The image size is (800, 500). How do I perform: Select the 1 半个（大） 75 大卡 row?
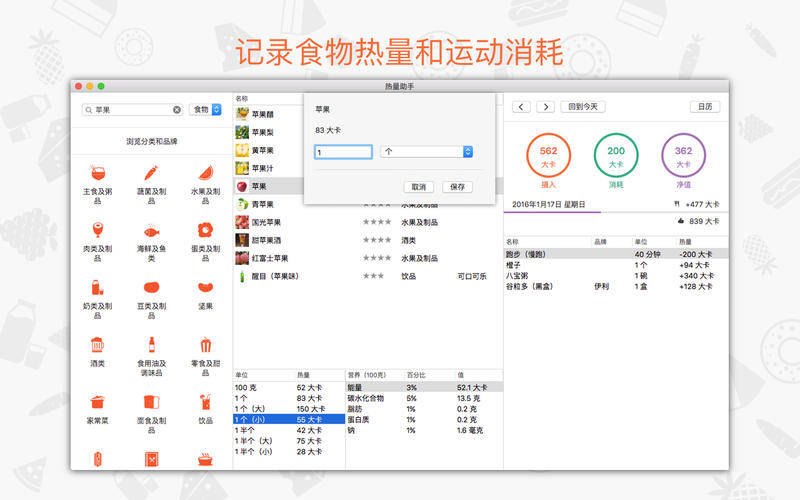coord(289,441)
